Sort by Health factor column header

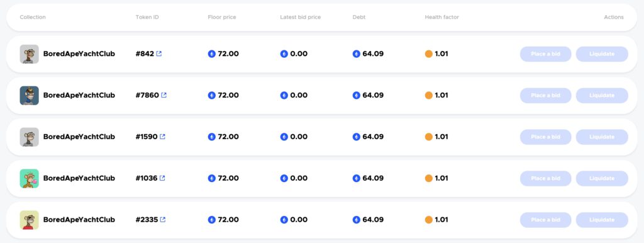442,17
